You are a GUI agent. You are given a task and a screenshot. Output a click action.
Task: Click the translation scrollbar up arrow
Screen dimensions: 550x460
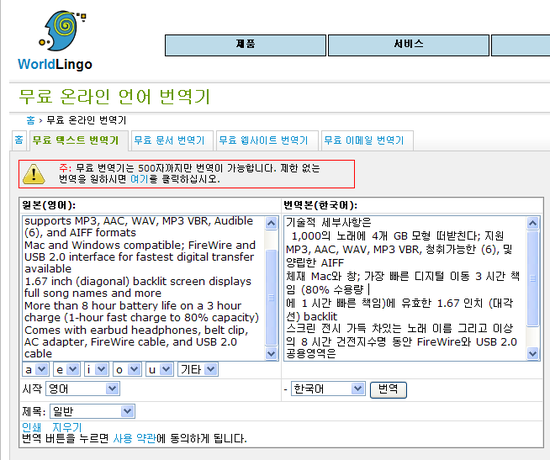click(x=533, y=223)
